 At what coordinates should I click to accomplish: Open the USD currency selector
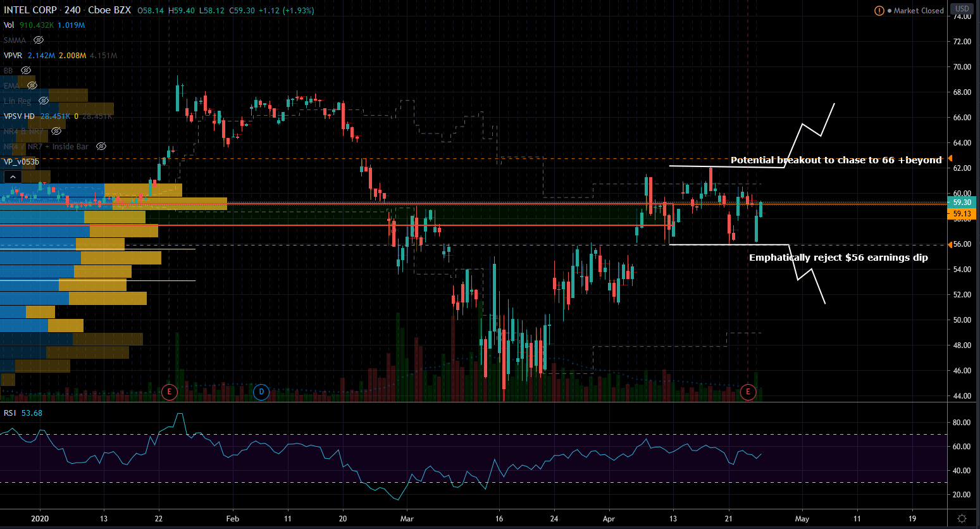point(962,9)
